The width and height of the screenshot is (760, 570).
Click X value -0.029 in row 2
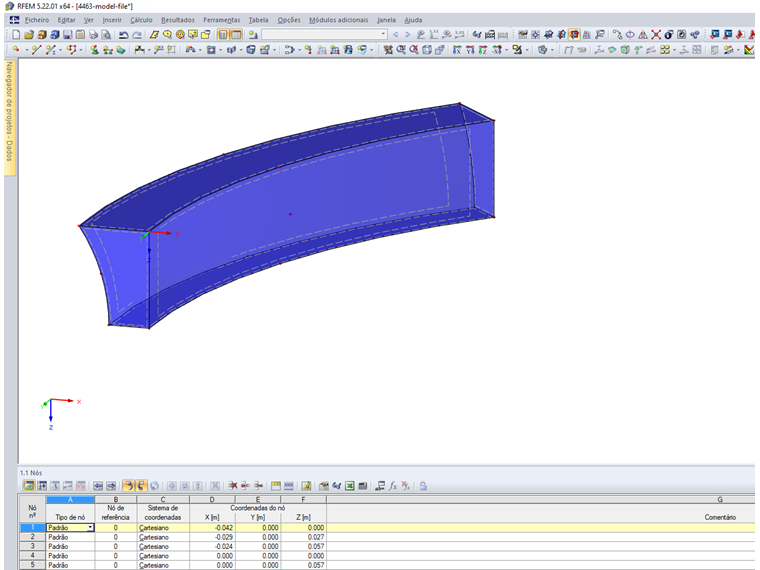tap(212, 537)
